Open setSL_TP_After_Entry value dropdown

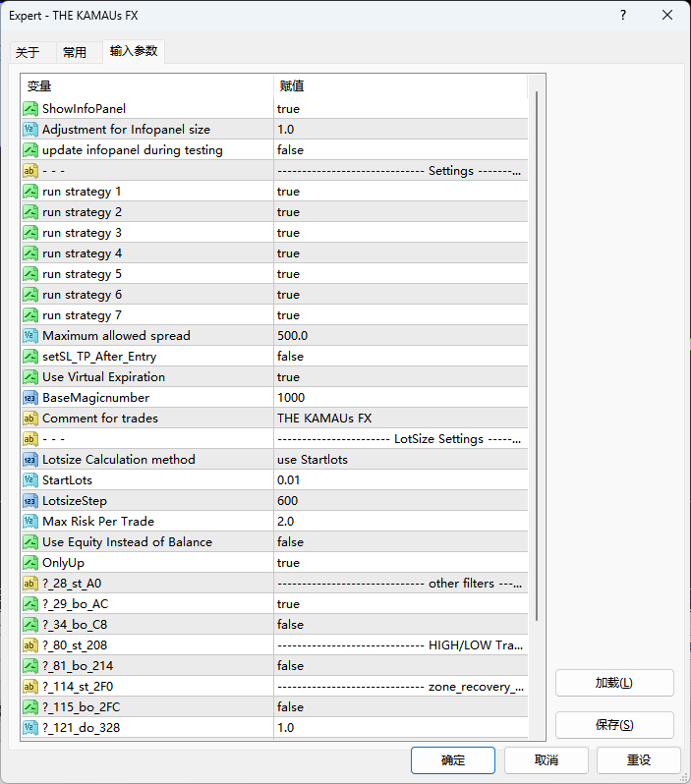point(400,357)
